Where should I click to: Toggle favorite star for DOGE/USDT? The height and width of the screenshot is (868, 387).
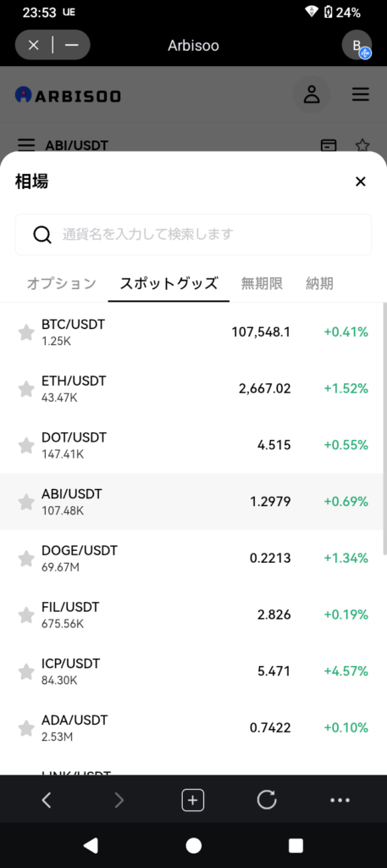tap(26, 559)
